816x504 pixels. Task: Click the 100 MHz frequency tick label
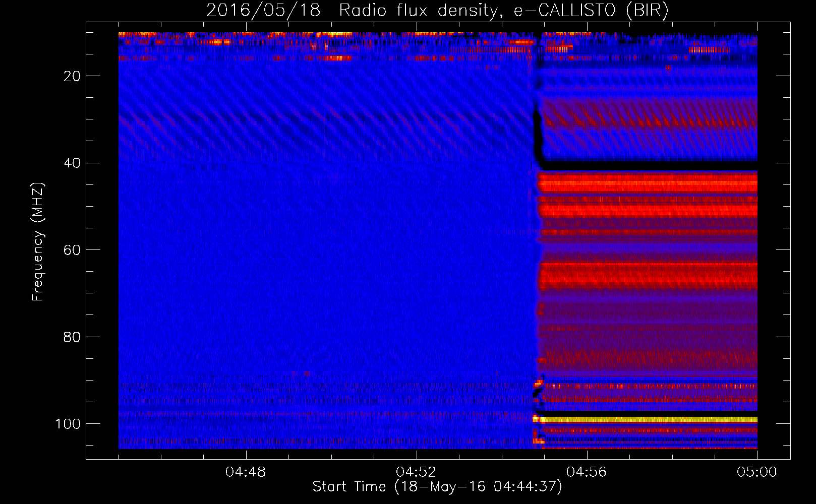point(68,424)
